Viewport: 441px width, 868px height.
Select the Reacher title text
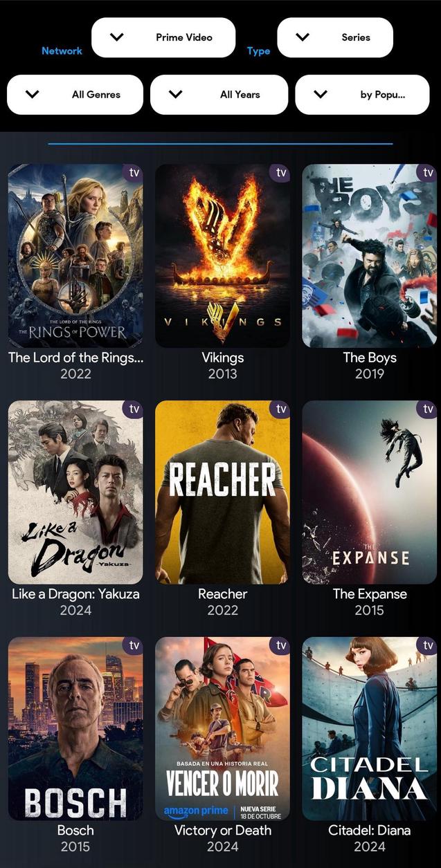[222, 594]
